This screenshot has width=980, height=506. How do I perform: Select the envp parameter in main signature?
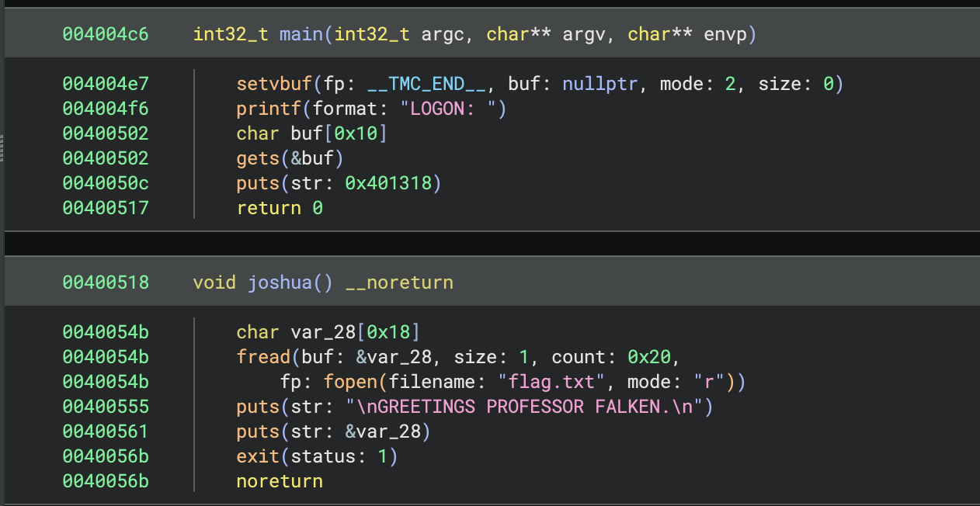pos(728,34)
